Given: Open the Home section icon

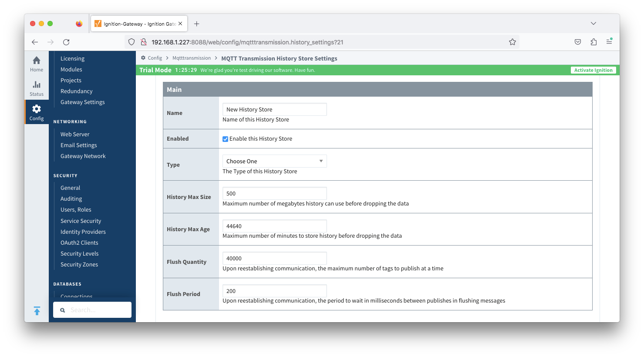Looking at the screenshot, I should [x=37, y=60].
